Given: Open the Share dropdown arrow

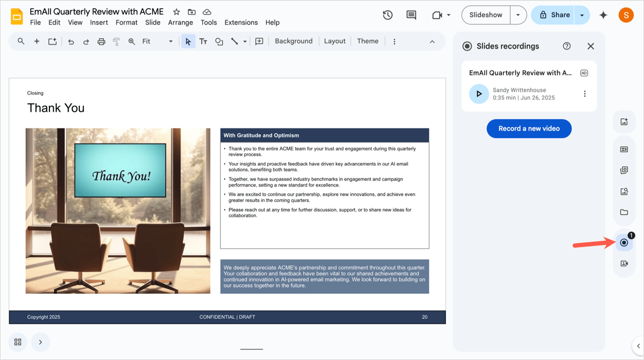Looking at the screenshot, I should point(582,15).
